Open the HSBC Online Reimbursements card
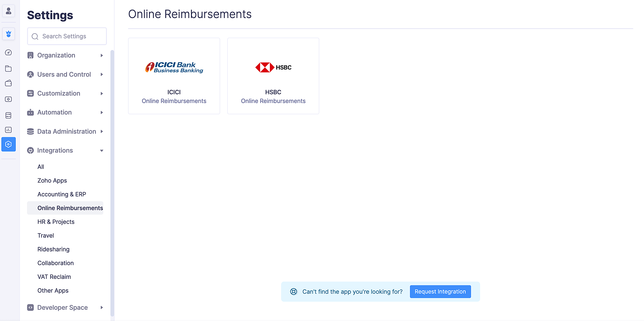Image resolution: width=644 pixels, height=321 pixels. coord(273,76)
